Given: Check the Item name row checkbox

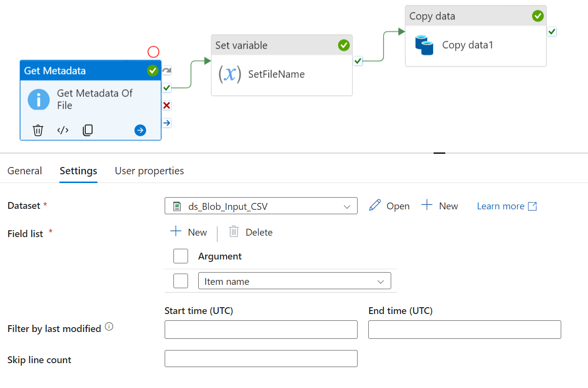Looking at the screenshot, I should (x=181, y=281).
